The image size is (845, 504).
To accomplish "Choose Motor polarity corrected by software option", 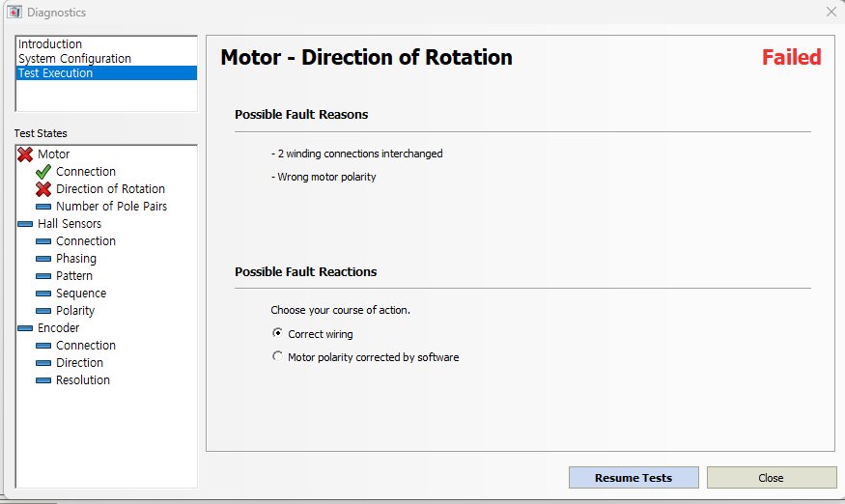I will coord(277,356).
